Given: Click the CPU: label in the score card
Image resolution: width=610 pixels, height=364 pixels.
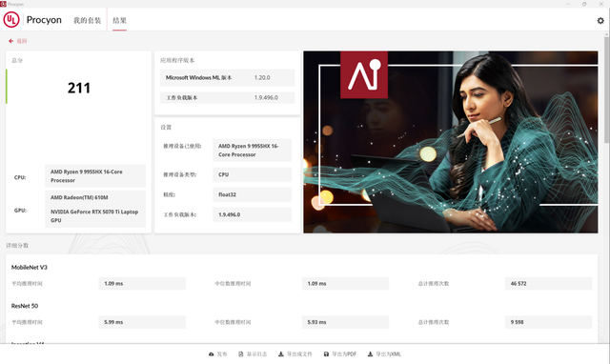Looking at the screenshot, I should (20, 177).
